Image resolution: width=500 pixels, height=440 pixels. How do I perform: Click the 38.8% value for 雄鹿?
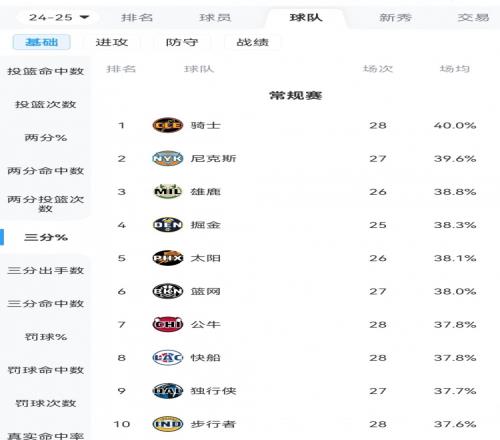pos(455,192)
